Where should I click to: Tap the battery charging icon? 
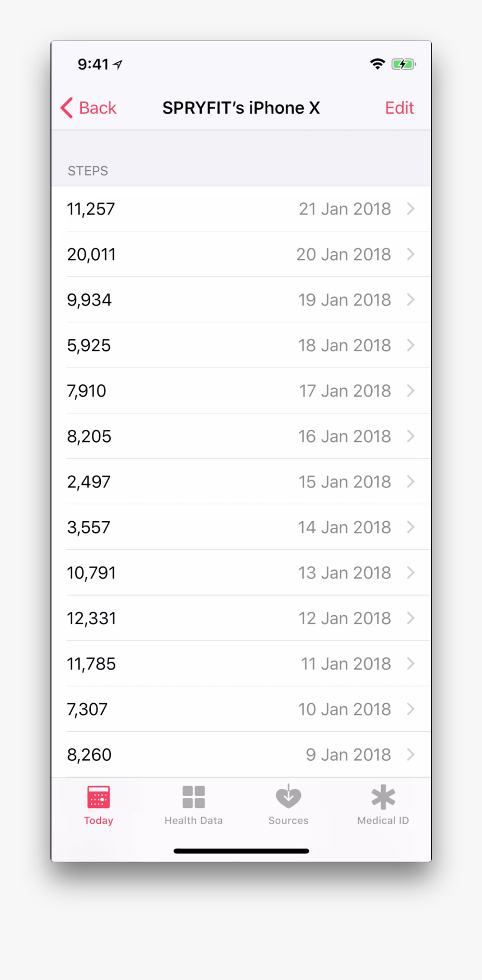[403, 64]
